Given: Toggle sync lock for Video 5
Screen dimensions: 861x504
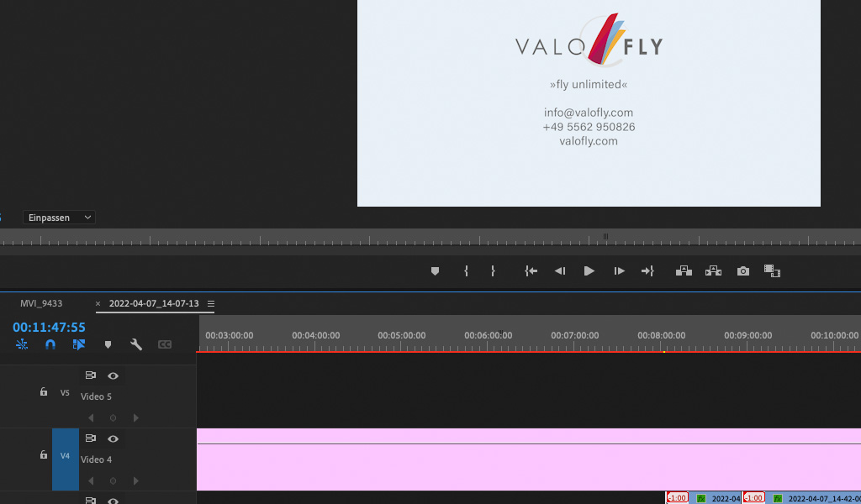Looking at the screenshot, I should 91,375.
